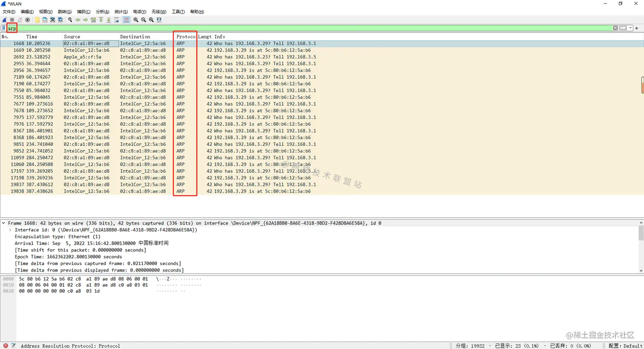Screen dimensions: 644x349
Task: Edit capture file properties status icon
Action: pos(14,346)
